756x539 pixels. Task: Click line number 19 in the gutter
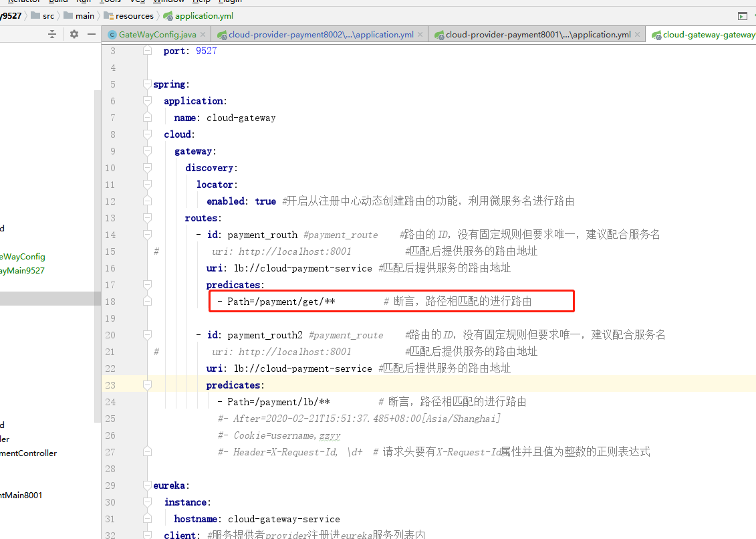pos(110,318)
